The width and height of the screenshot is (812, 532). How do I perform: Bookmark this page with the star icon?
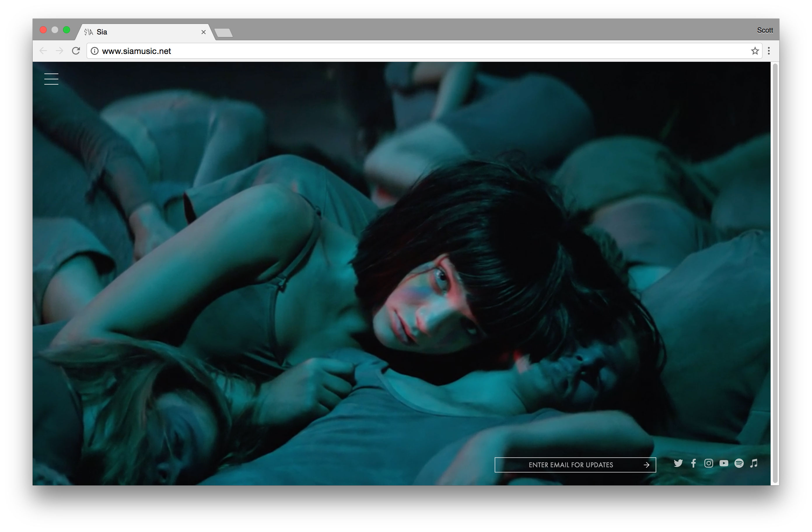click(755, 51)
